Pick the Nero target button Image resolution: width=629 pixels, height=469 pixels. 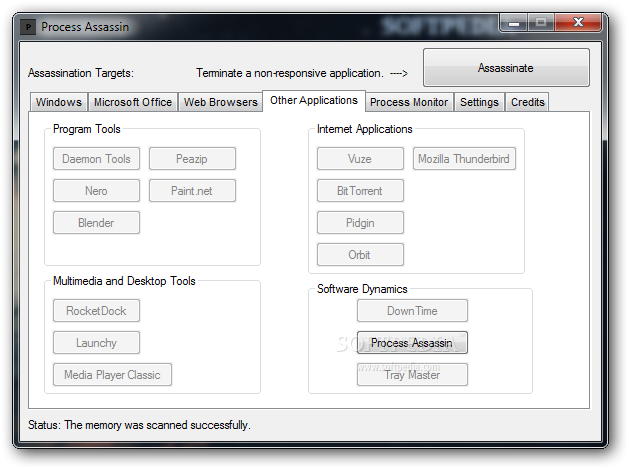(96, 191)
